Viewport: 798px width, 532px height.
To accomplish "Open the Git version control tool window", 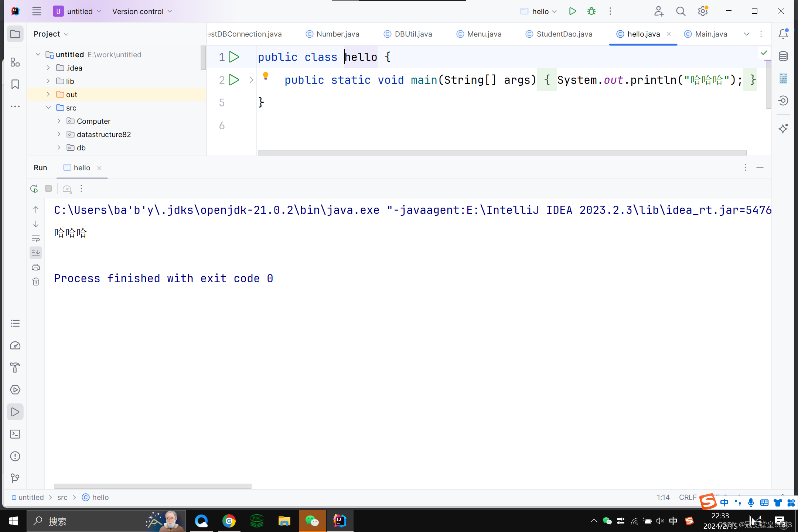I will pos(15,478).
